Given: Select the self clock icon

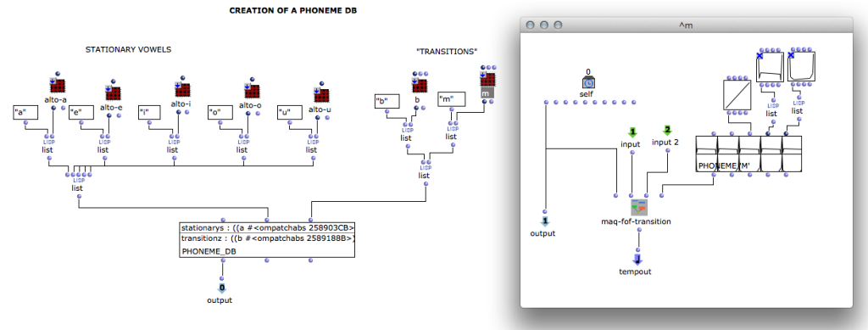Looking at the screenshot, I should (588, 82).
